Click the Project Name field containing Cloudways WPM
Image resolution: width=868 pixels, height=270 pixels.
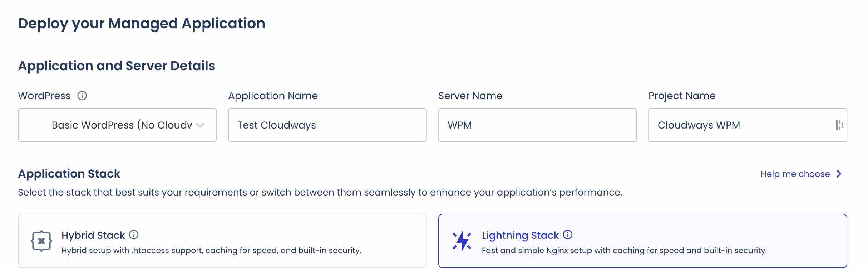tap(748, 125)
